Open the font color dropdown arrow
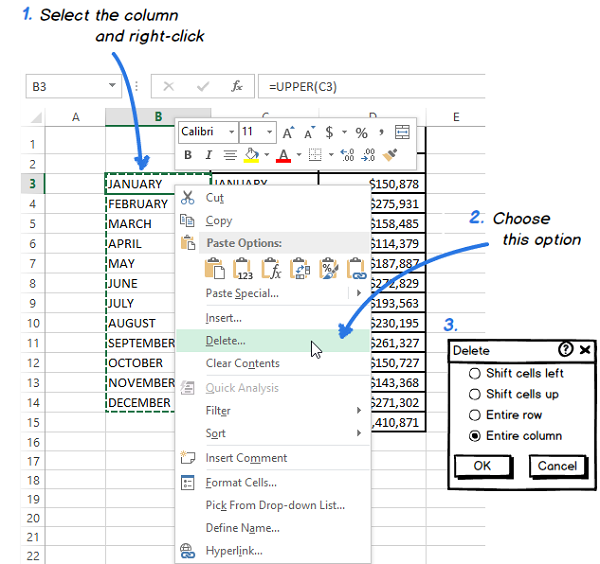 pos(299,155)
